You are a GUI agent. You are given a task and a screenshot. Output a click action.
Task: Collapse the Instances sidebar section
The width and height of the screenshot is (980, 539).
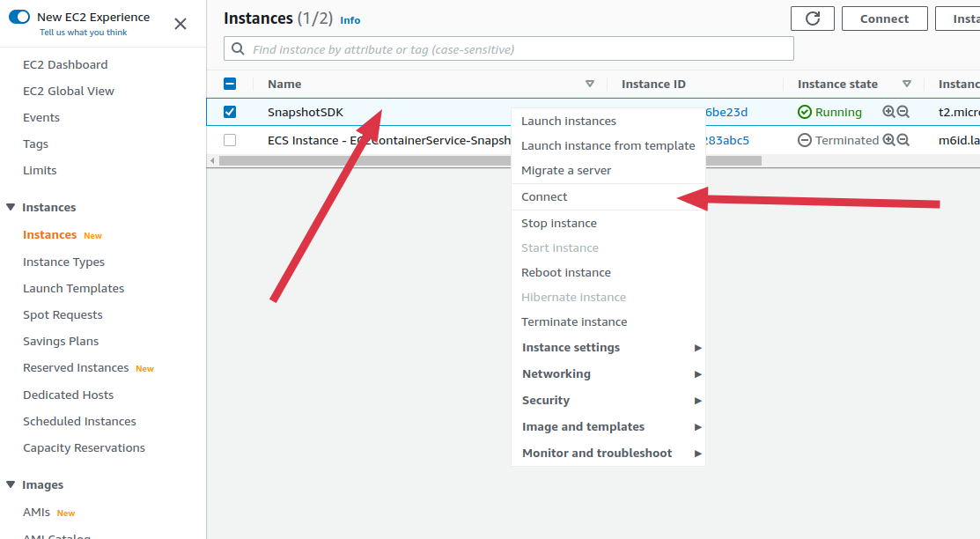pyautogui.click(x=11, y=208)
